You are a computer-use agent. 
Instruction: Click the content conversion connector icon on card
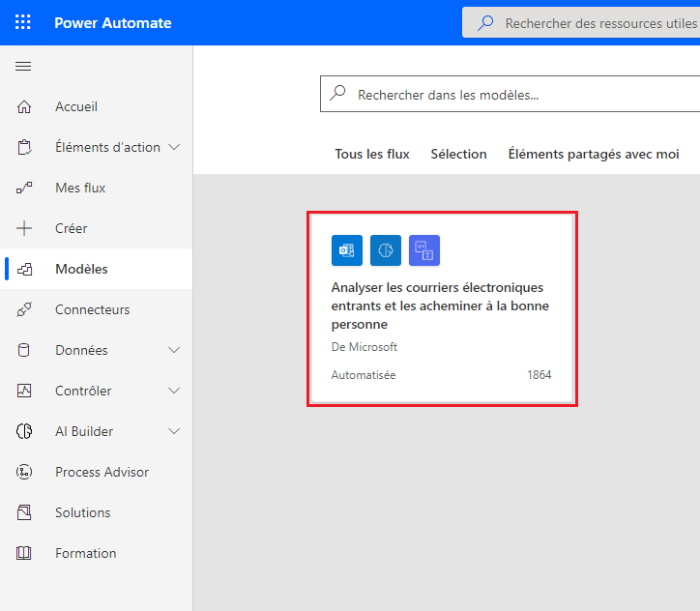pyautogui.click(x=424, y=250)
